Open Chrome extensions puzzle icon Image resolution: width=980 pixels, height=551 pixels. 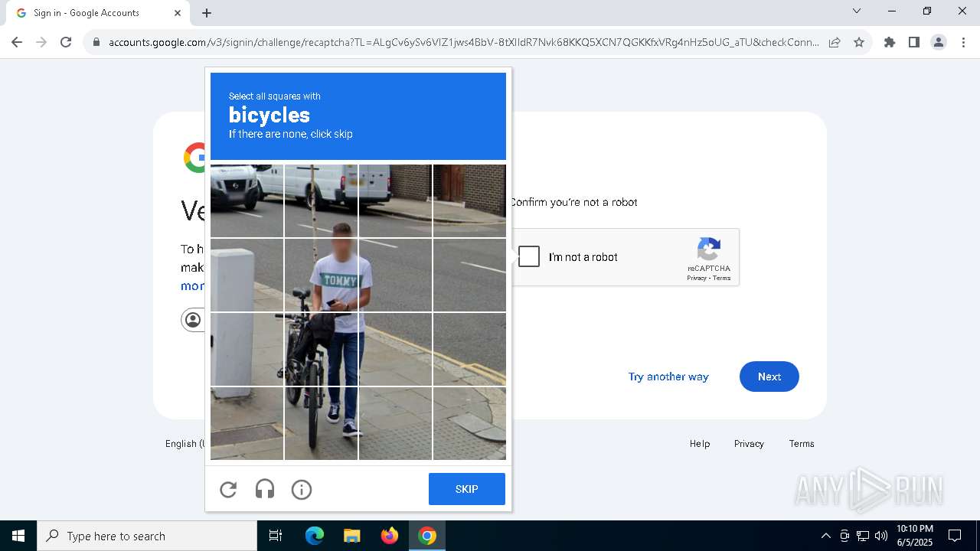point(890,42)
